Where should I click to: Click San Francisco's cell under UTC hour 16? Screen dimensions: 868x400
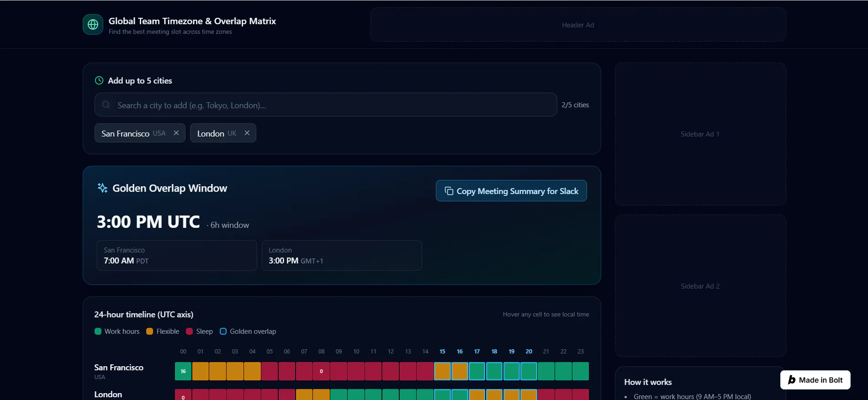460,371
